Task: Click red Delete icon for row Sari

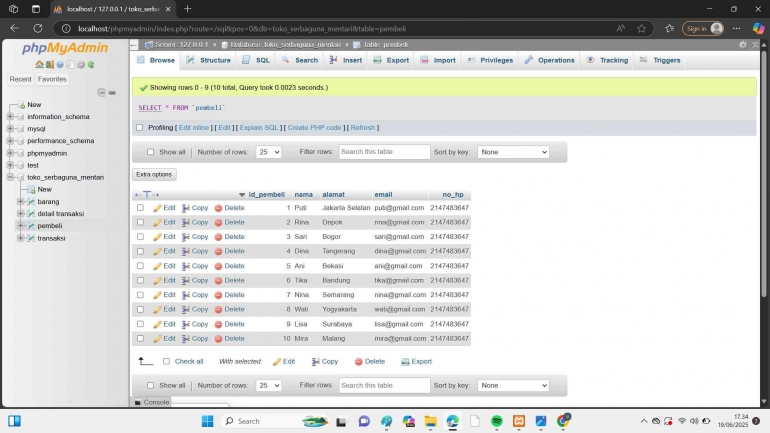Action: [x=219, y=237]
